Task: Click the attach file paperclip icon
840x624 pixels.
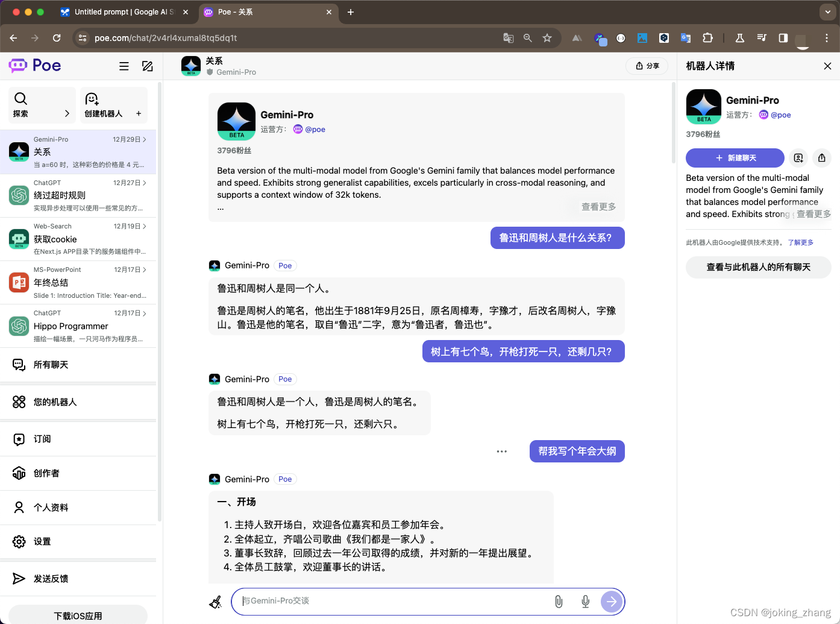Action: click(x=559, y=601)
